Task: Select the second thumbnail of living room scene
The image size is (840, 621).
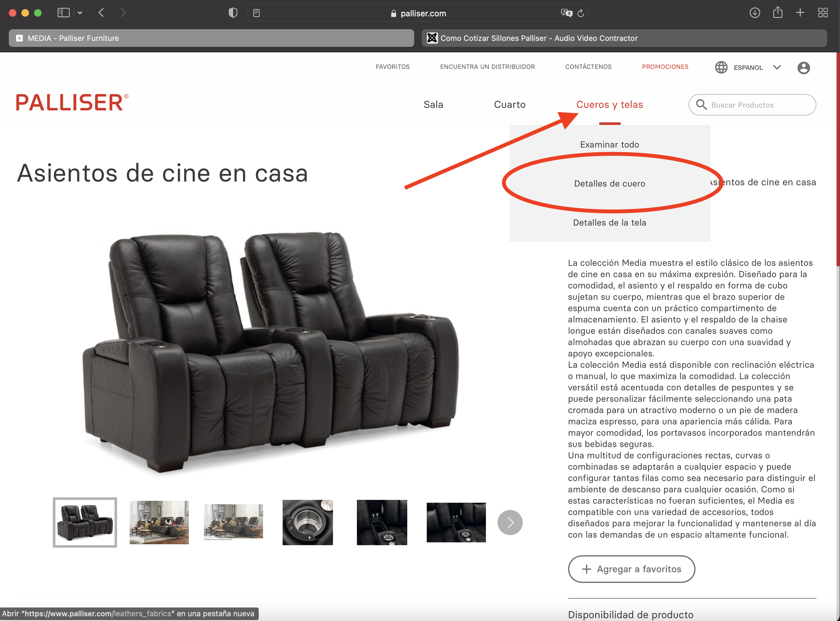Action: tap(159, 522)
